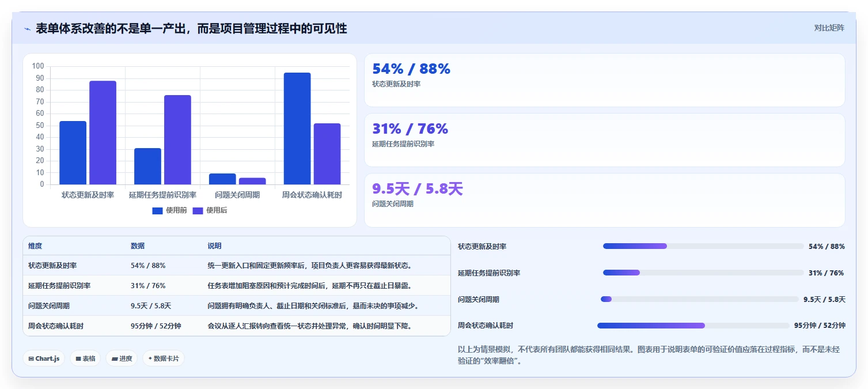868x389 pixels.
Task: Select the Chart.js chip
Action: point(44,358)
